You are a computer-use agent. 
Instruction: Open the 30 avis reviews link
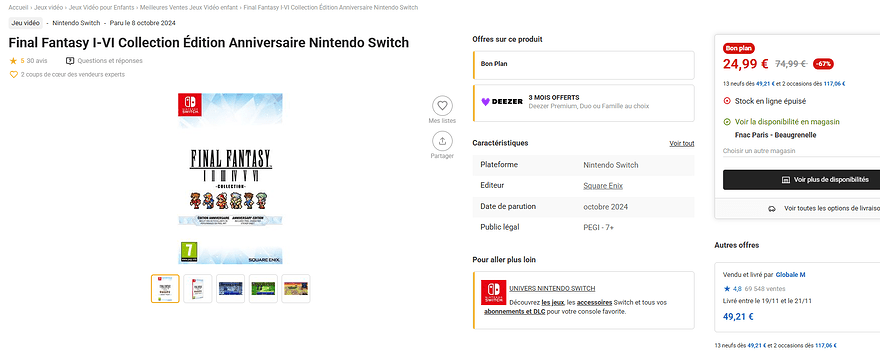(x=37, y=61)
